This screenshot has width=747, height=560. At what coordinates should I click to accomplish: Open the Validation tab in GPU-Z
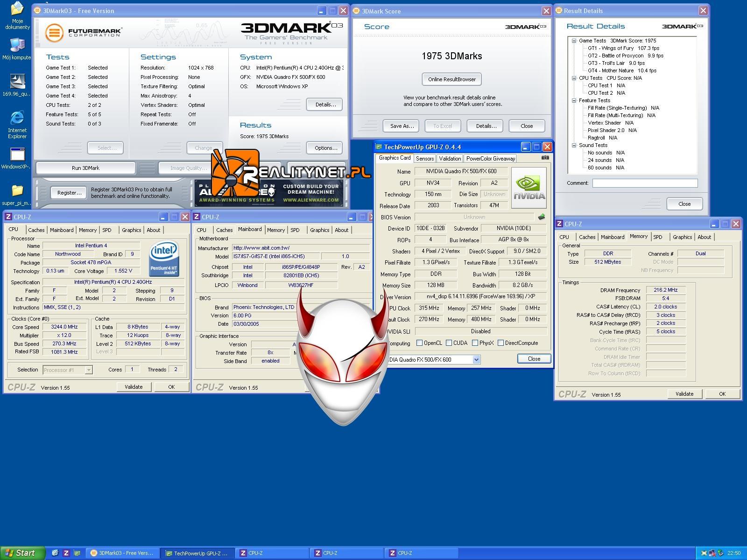point(450,159)
